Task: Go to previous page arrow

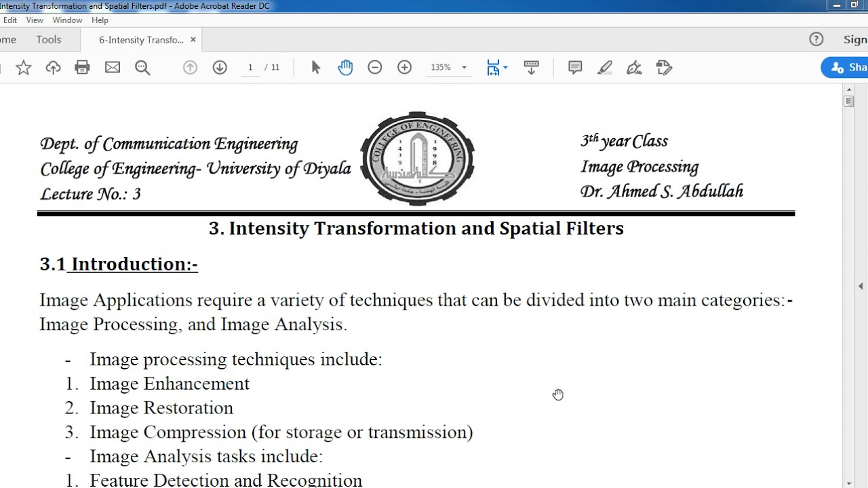Action: (190, 68)
